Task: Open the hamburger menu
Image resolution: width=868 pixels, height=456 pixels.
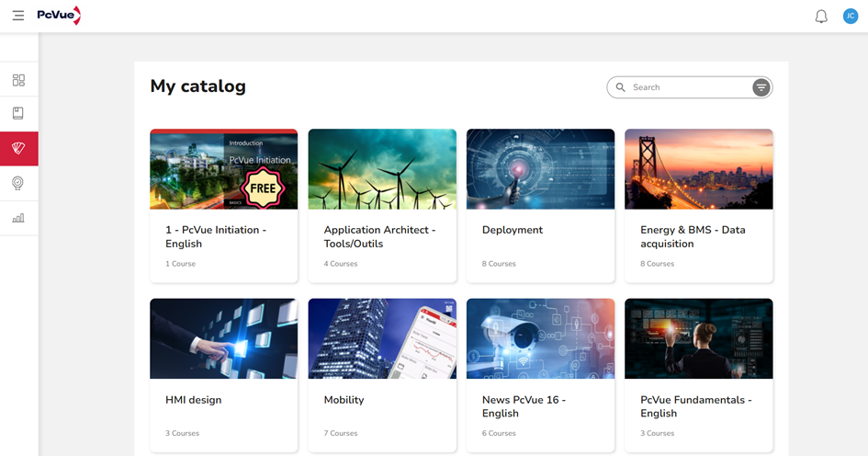Action: click(x=18, y=16)
